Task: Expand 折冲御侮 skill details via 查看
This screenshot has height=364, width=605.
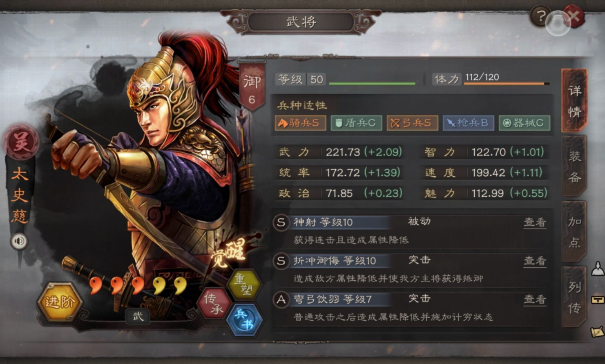Action: pos(535,261)
